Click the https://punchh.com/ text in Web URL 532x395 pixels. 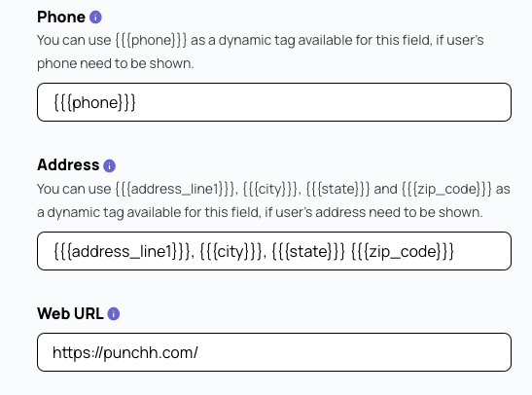[125, 353]
